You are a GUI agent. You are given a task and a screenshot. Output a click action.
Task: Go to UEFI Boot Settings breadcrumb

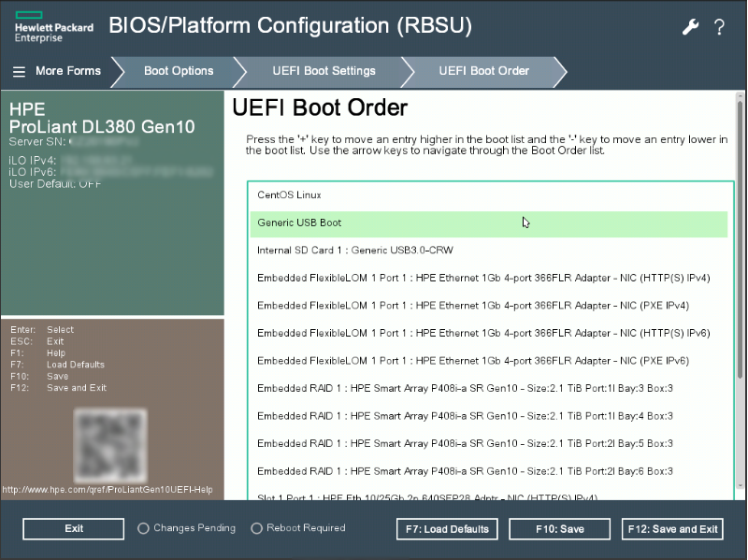tap(324, 71)
